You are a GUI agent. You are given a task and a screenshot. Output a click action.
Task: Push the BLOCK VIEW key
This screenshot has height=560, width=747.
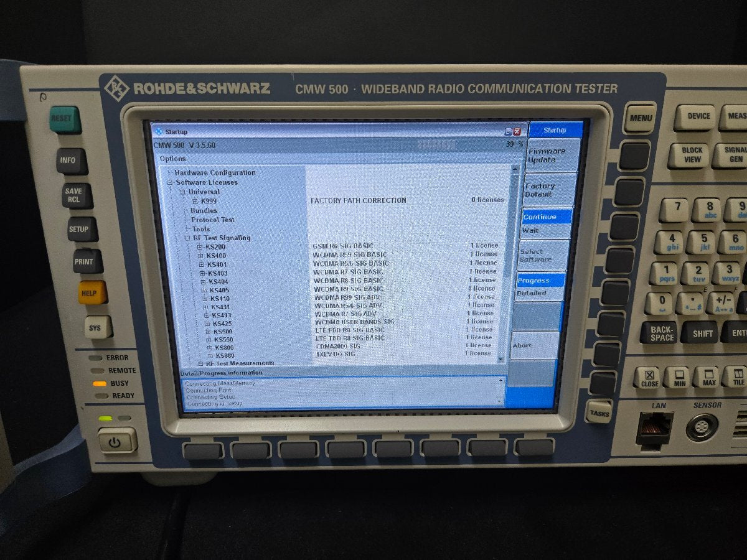point(689,155)
